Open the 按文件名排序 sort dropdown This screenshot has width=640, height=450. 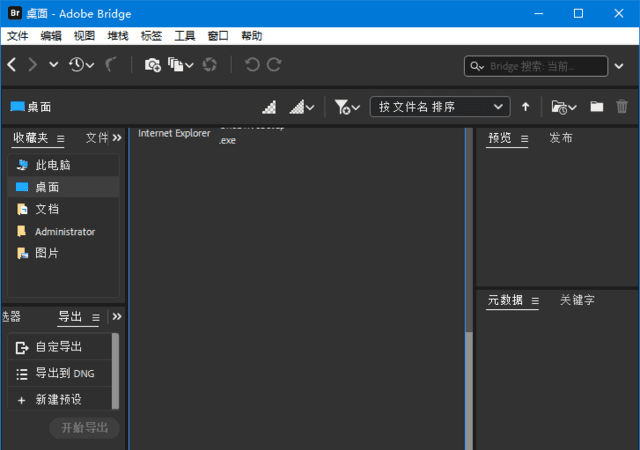click(440, 107)
